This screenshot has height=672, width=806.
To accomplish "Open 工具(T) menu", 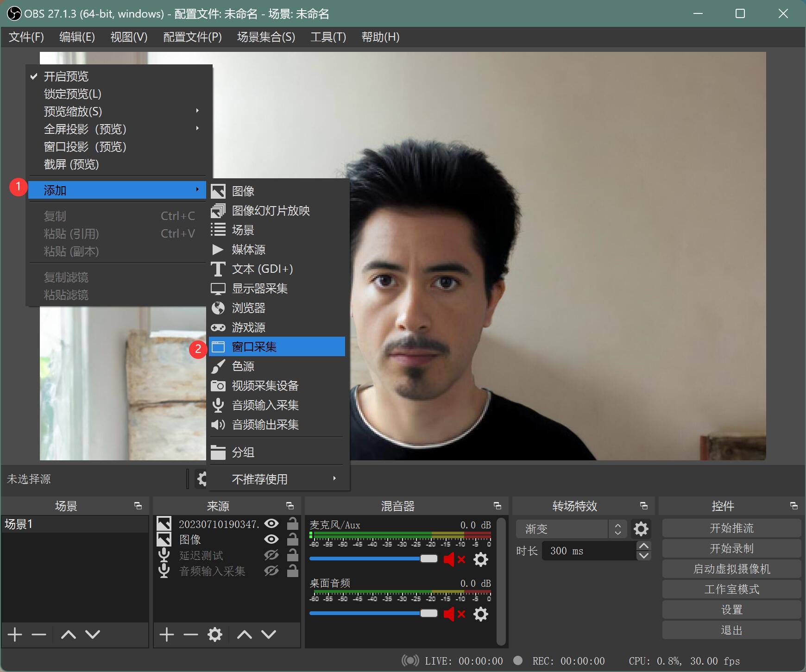I will pyautogui.click(x=328, y=37).
